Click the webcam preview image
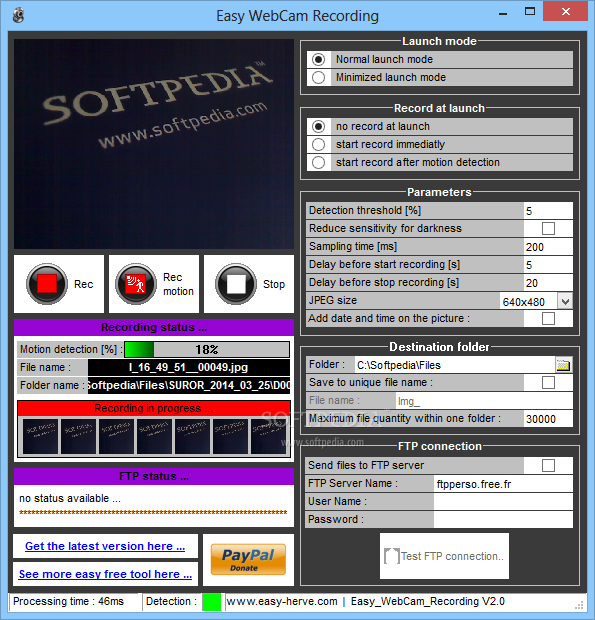This screenshot has width=595, height=620. pyautogui.click(x=154, y=144)
